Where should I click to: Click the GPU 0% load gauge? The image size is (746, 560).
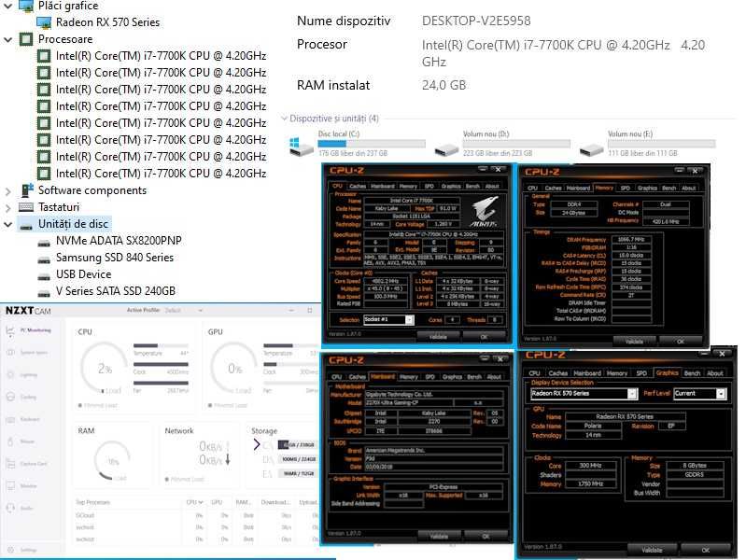pos(234,368)
